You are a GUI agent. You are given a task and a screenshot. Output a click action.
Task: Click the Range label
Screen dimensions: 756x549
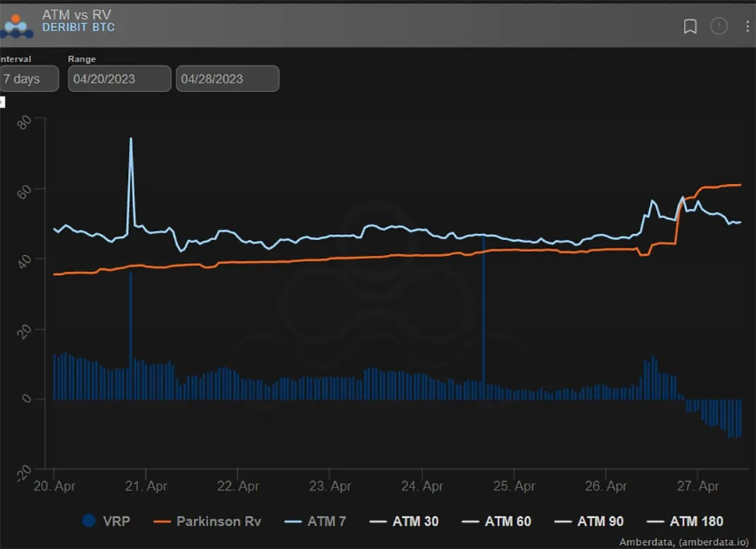81,59
